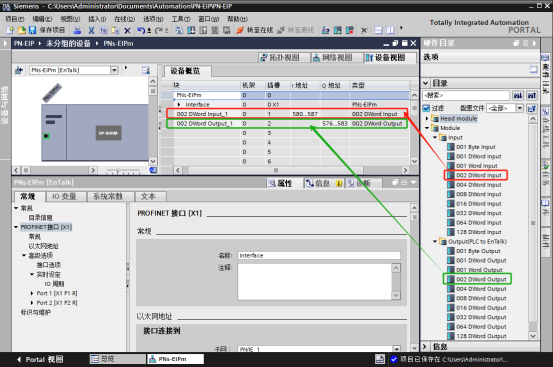553x367 pixels.
Task: Expand Port 1 [X1 P1 R] tree node
Action: tap(32, 293)
